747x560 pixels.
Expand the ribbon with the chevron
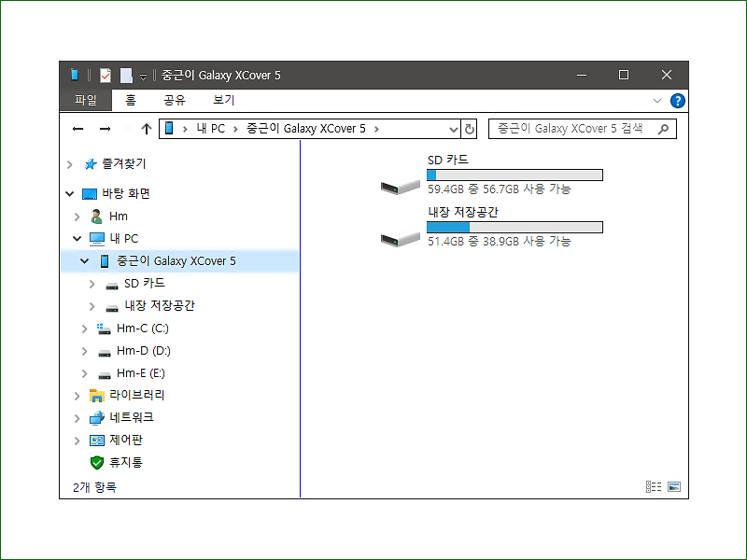[x=657, y=101]
